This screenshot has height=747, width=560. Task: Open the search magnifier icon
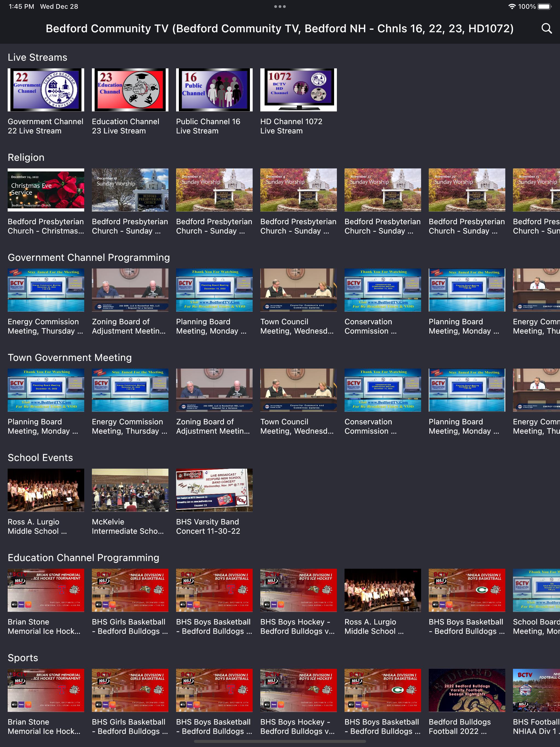click(547, 28)
